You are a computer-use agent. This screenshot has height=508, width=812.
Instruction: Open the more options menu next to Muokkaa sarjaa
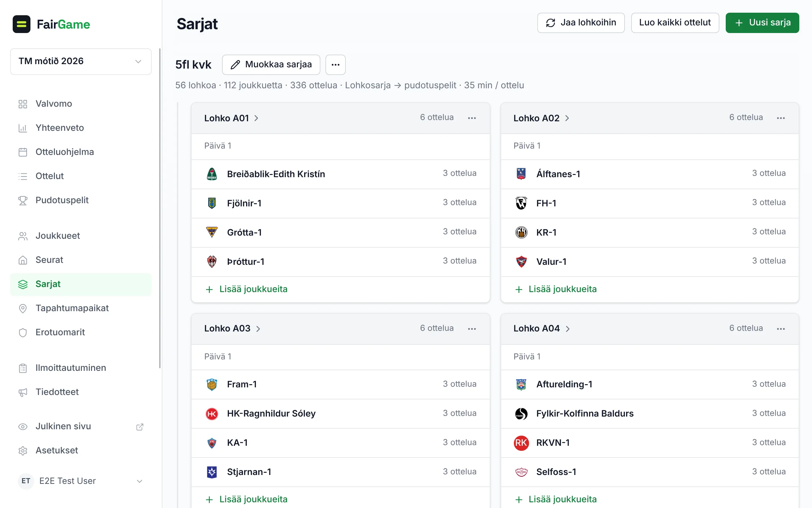click(x=336, y=64)
